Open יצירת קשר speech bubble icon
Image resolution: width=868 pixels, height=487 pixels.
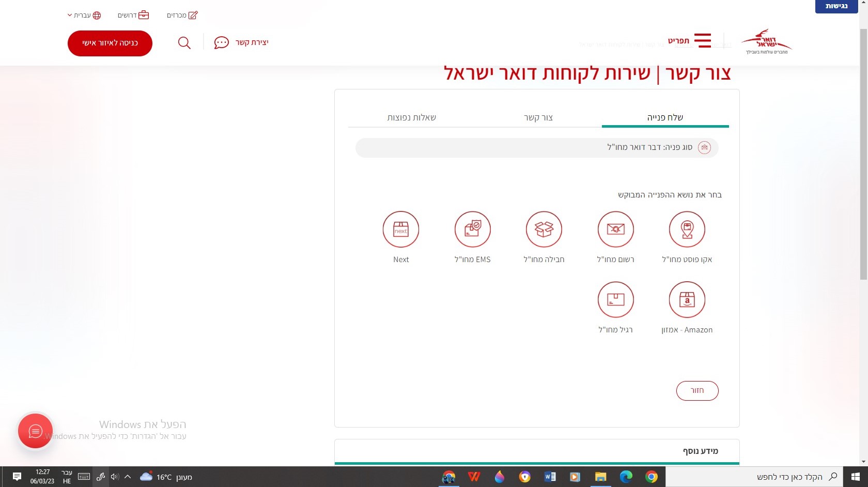221,42
